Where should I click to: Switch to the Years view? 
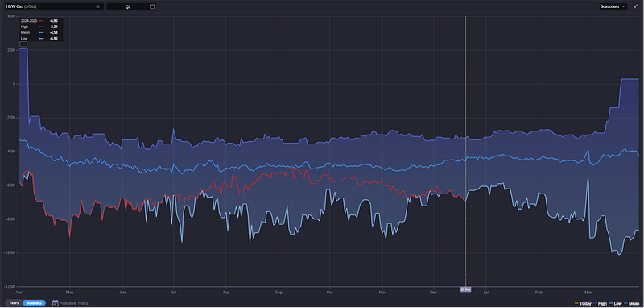(x=14, y=303)
